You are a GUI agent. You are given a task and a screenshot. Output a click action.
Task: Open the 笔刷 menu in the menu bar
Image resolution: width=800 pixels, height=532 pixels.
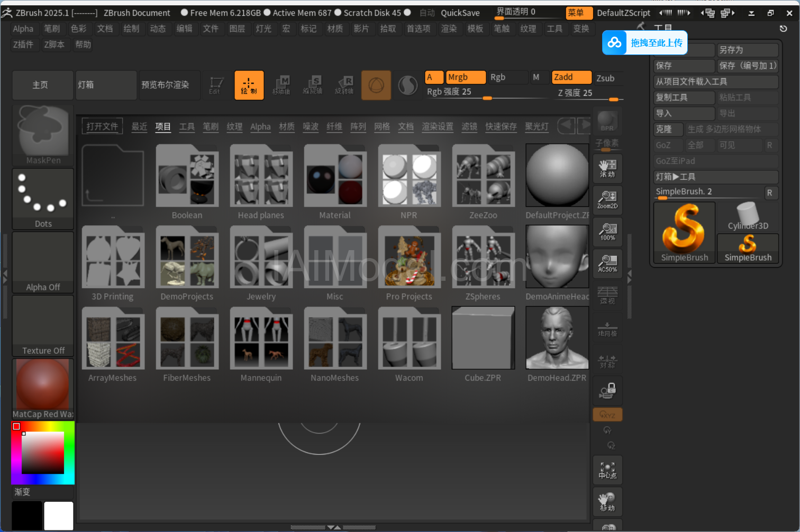pos(52,29)
